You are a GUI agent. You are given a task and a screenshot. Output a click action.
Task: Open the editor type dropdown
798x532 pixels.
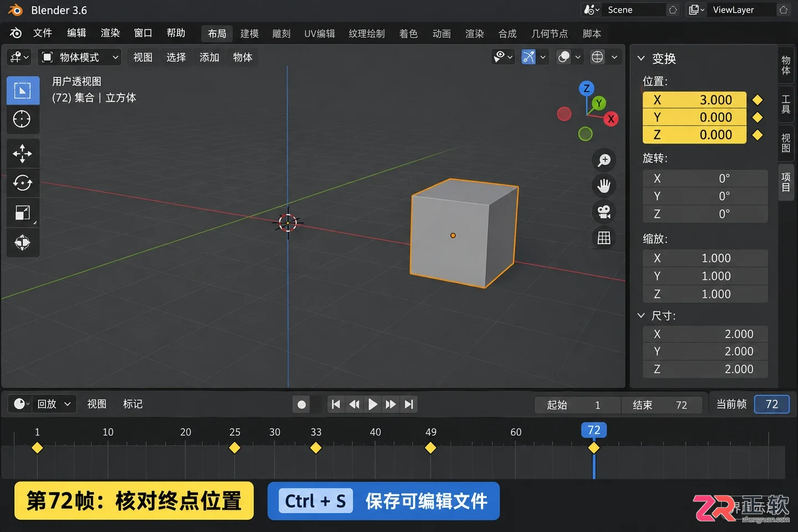[x=19, y=57]
